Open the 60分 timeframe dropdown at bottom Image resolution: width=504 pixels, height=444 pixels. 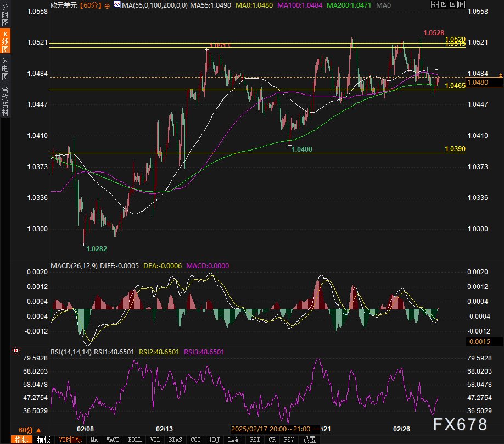pyautogui.click(x=29, y=430)
